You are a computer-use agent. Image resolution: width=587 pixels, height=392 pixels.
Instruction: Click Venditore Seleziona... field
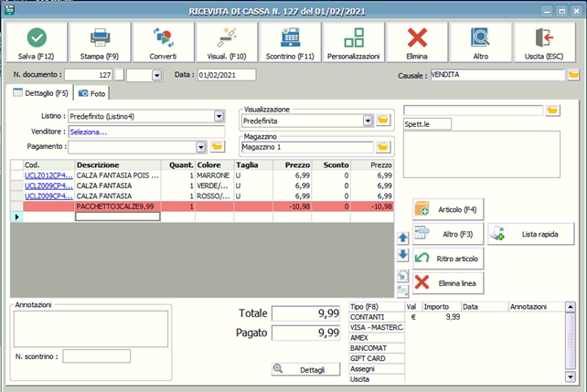click(x=146, y=132)
